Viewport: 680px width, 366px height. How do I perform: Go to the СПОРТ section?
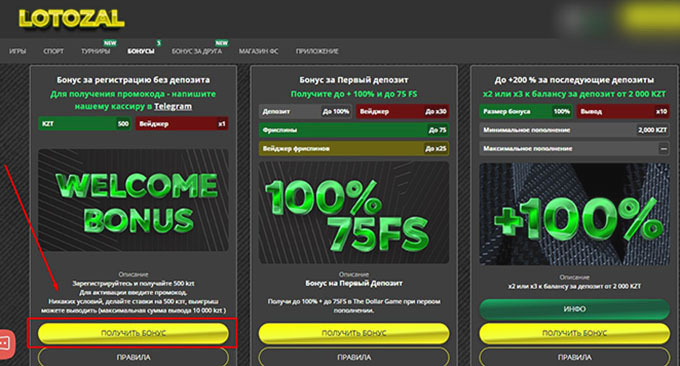(53, 51)
